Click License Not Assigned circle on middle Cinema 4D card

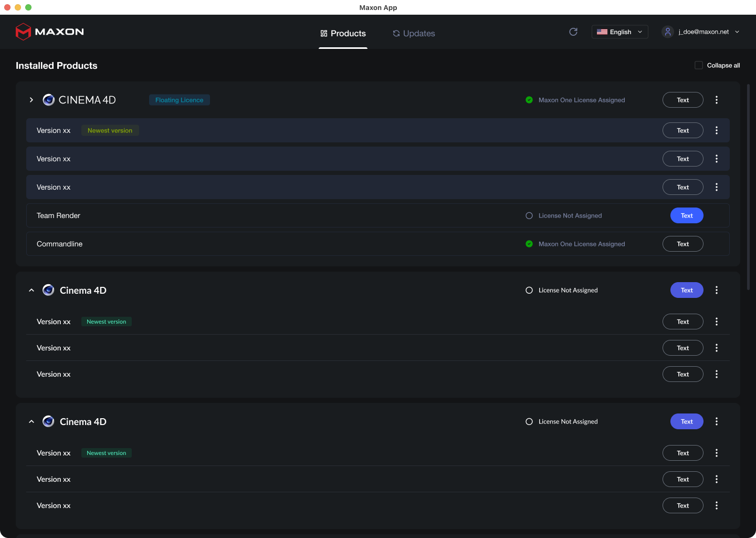[529, 290]
